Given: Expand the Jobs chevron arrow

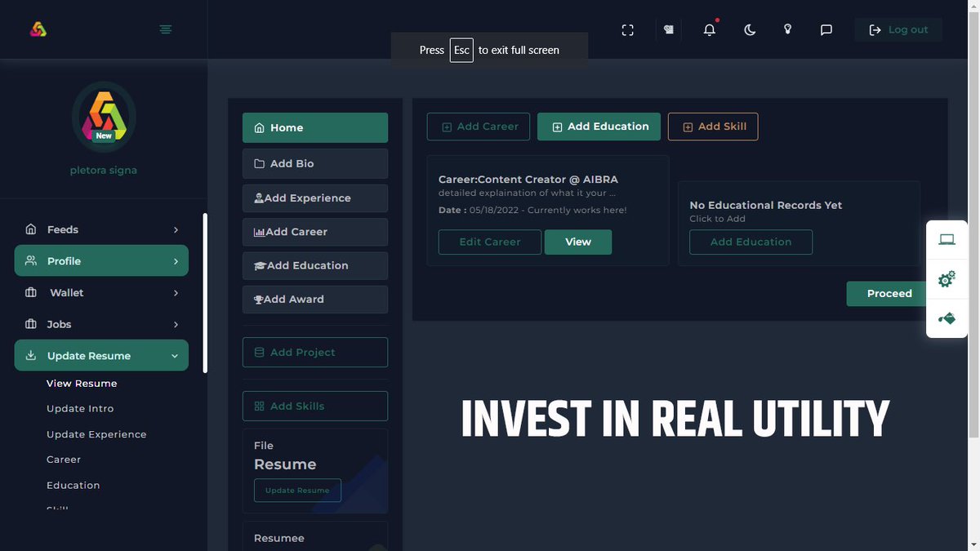Looking at the screenshot, I should [x=176, y=325].
